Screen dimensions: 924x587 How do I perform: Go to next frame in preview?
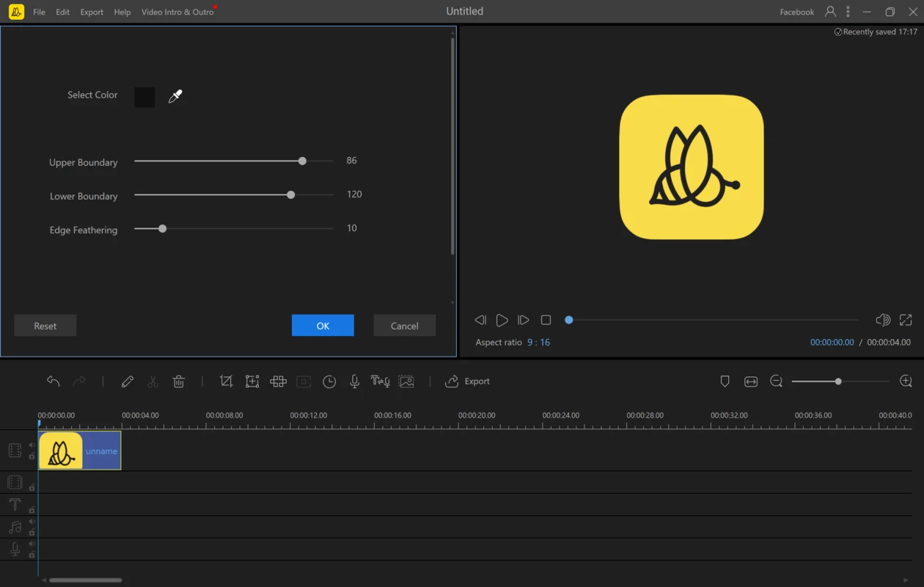(523, 320)
